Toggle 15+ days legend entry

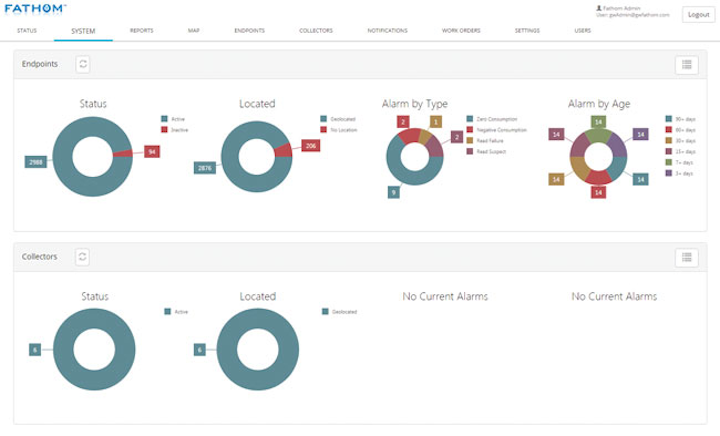click(681, 151)
